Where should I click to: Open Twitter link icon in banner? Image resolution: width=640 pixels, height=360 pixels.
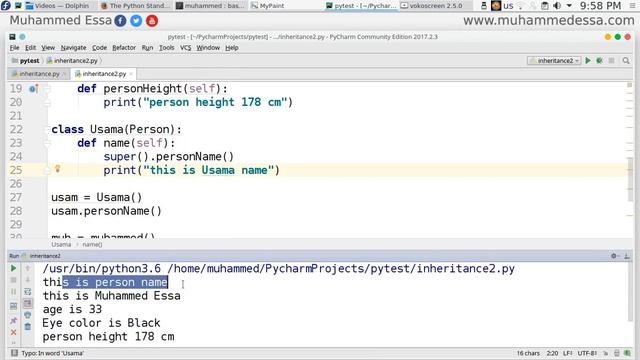(x=136, y=21)
